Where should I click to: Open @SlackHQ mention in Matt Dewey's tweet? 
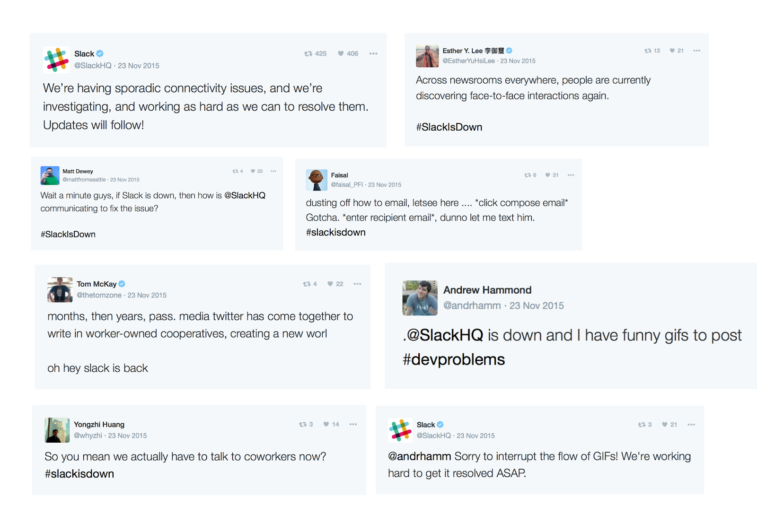[245, 196]
